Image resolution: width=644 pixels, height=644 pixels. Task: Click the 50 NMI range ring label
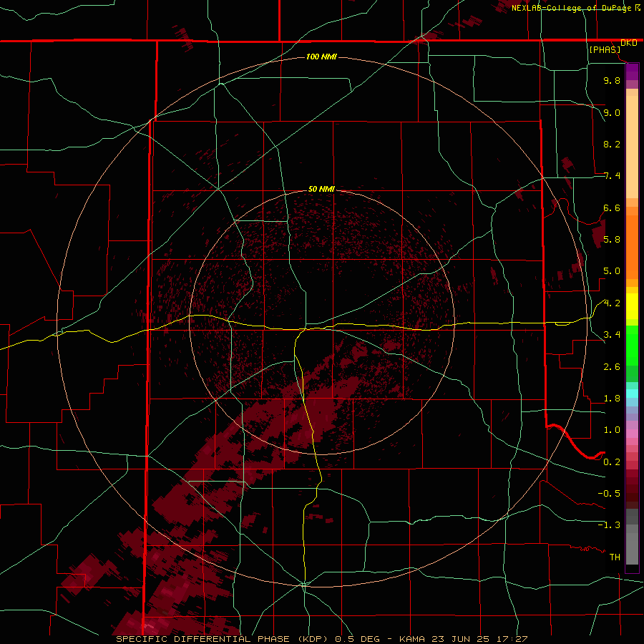tap(321, 189)
